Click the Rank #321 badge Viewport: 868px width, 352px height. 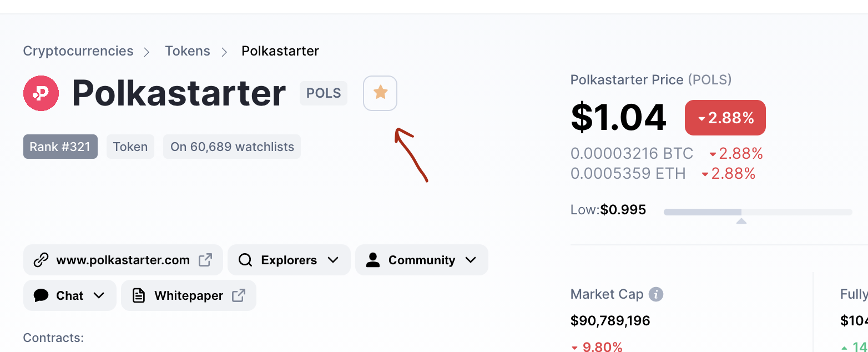tap(60, 147)
